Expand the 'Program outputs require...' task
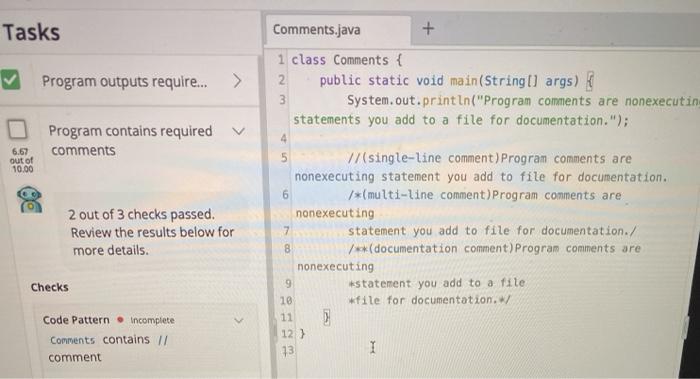This screenshot has height=379, width=700. 238,81
